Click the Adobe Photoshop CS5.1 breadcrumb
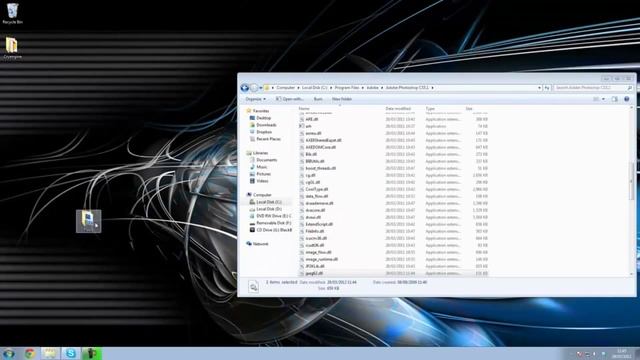Viewport: 640px width, 360px height. pyautogui.click(x=407, y=88)
